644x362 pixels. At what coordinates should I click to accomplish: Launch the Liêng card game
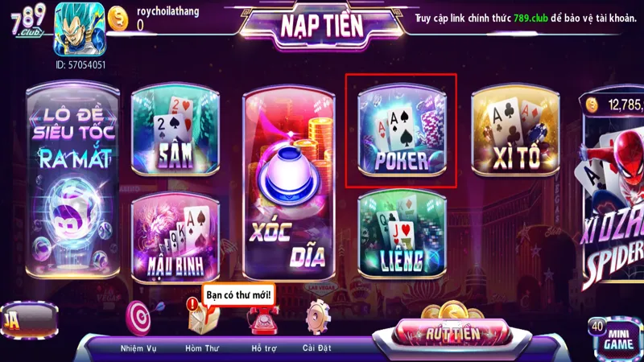(402, 234)
